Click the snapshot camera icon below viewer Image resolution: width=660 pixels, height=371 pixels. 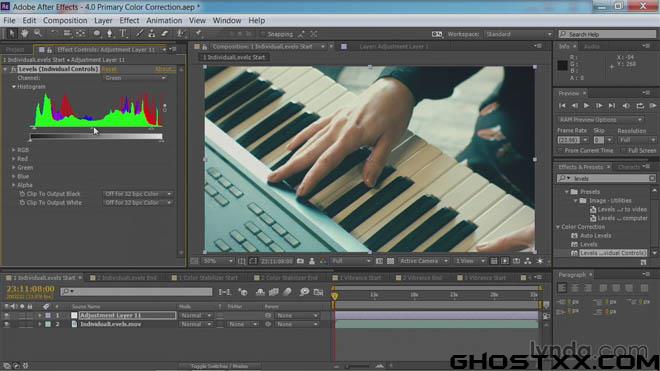tap(300, 261)
